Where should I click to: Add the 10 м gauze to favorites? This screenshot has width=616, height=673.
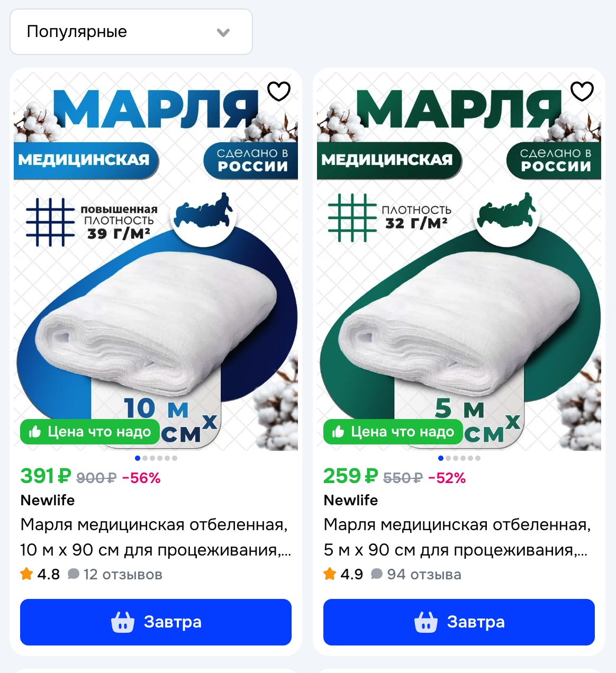[x=279, y=92]
